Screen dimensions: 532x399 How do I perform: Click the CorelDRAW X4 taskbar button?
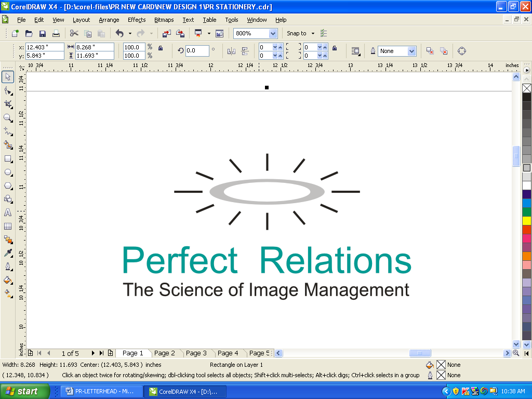[x=185, y=391]
